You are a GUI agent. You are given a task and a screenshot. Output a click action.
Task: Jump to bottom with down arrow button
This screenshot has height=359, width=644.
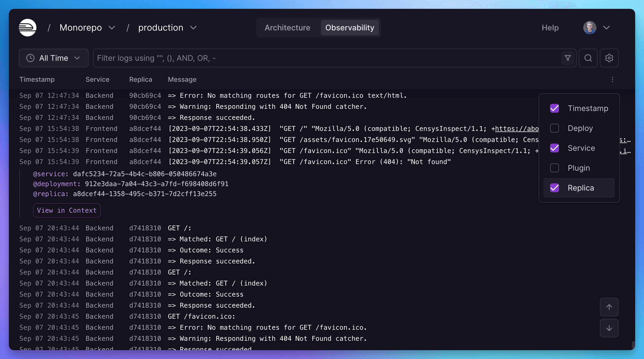(609, 328)
